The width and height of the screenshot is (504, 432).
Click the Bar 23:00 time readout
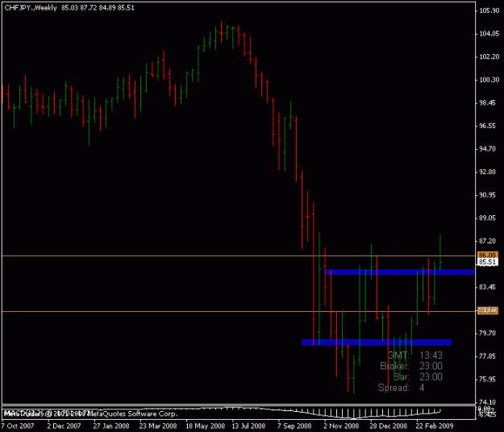pyautogui.click(x=418, y=377)
